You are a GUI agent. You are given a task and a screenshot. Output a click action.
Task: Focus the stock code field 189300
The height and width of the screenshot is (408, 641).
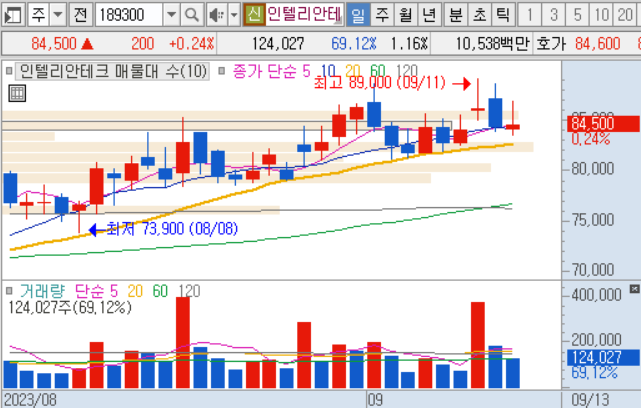pos(129,15)
